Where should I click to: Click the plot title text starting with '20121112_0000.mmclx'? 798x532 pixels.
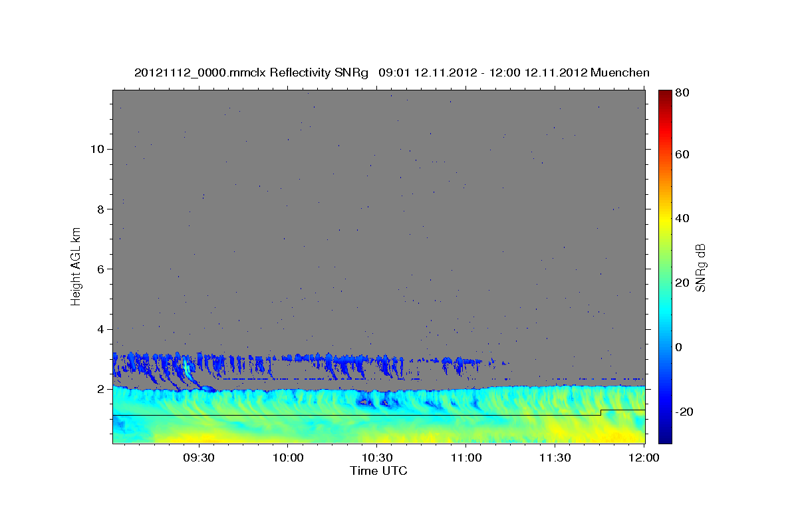pos(392,73)
